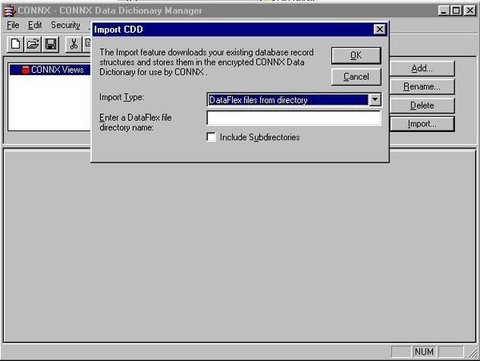Open the File menu
The width and height of the screenshot is (480, 361).
[x=13, y=25]
